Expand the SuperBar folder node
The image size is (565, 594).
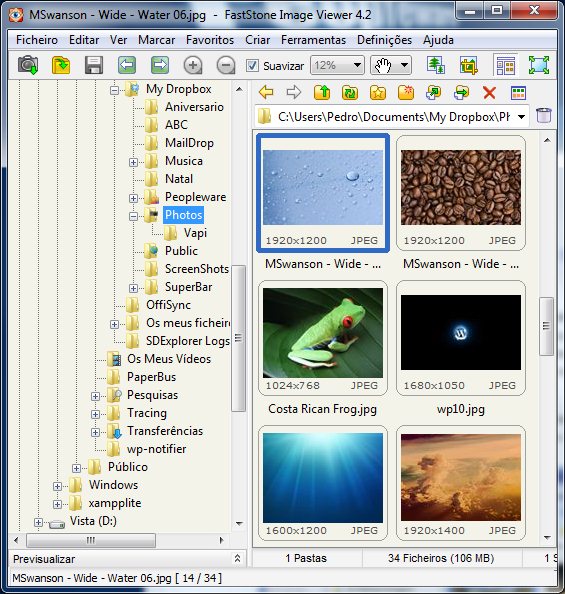(133, 288)
